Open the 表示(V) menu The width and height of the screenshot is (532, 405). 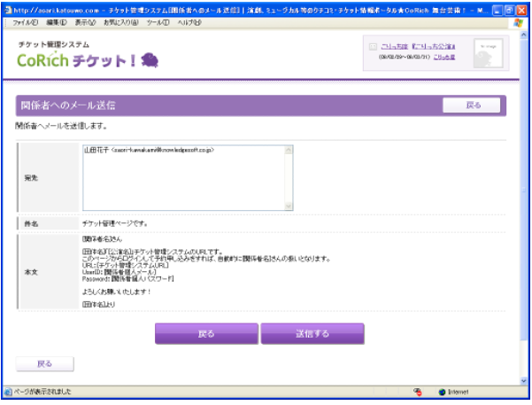coord(86,22)
